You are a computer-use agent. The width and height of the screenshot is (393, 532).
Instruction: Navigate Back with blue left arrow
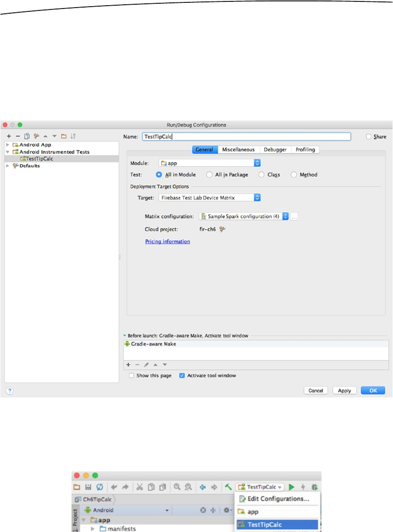tap(203, 487)
